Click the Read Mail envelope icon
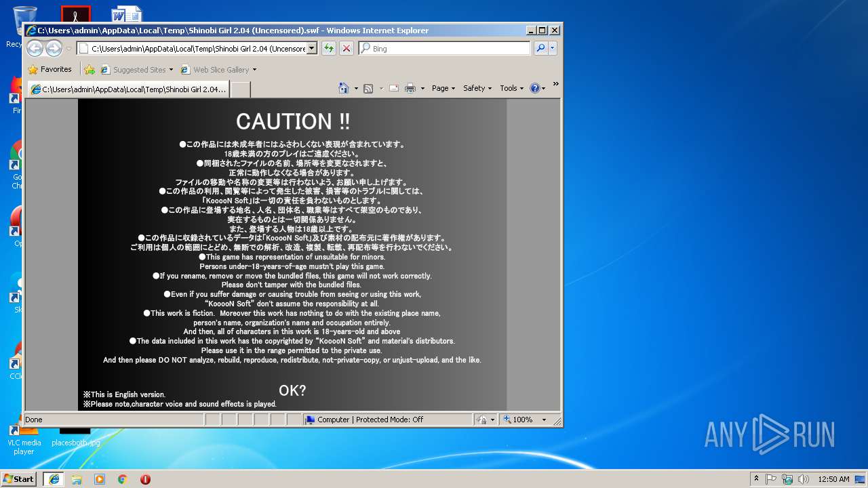The width and height of the screenshot is (868, 488). [x=393, y=88]
